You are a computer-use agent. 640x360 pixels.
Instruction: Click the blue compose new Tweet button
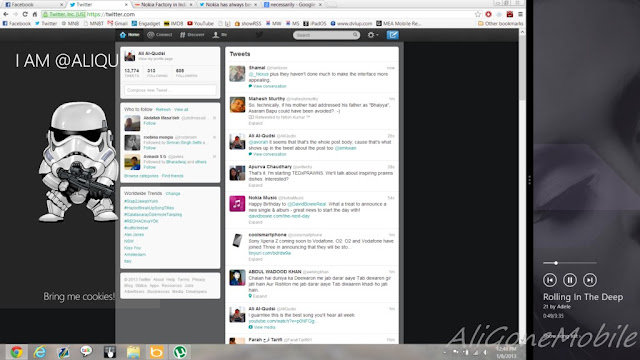(x=393, y=35)
